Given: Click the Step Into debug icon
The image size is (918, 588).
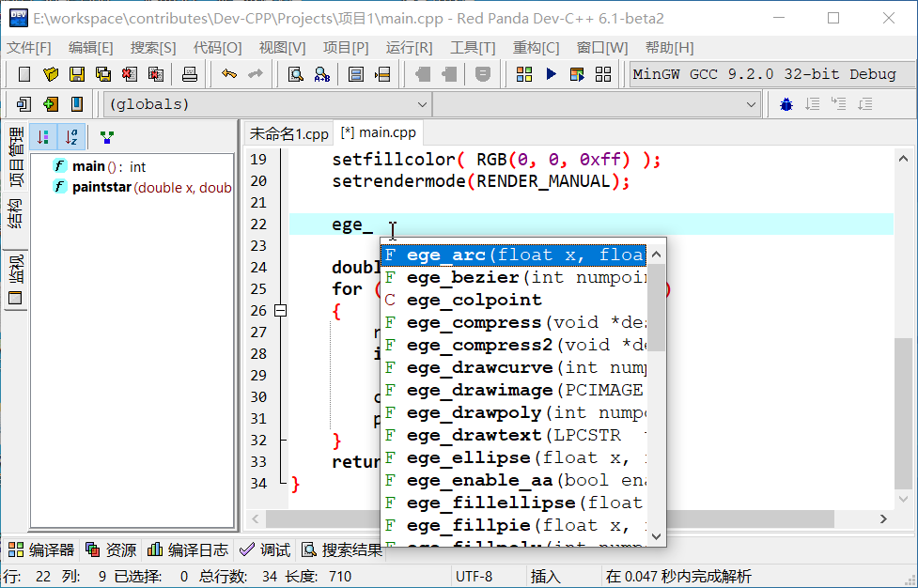Looking at the screenshot, I should click(x=839, y=104).
